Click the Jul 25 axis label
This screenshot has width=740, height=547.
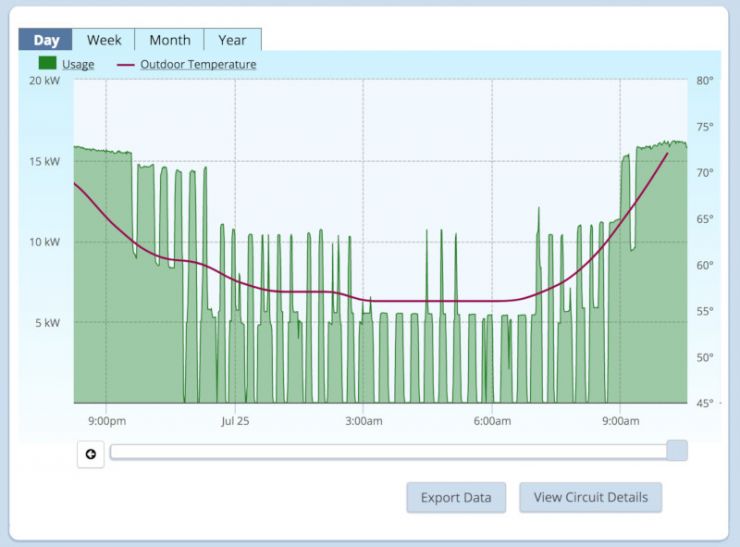click(x=235, y=421)
